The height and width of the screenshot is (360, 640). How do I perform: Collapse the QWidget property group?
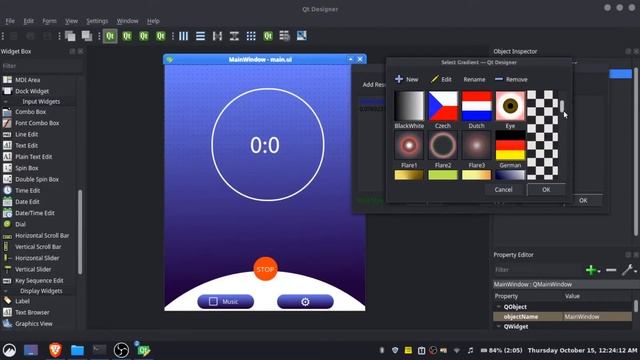click(x=499, y=327)
